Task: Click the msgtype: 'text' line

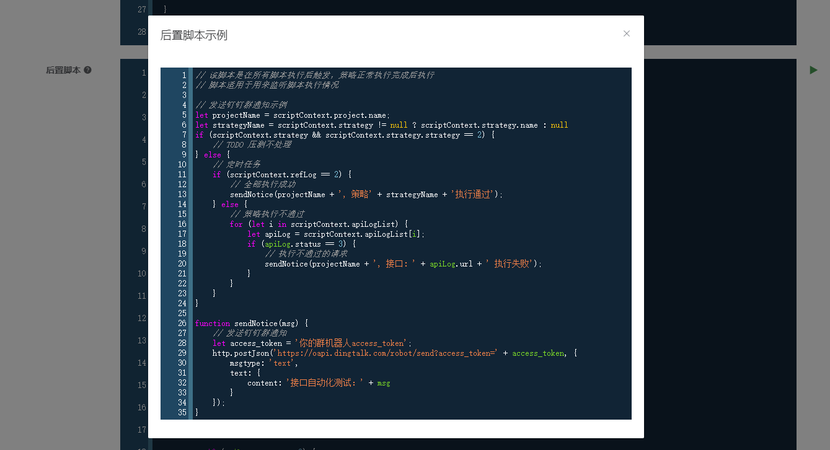Action: (x=264, y=363)
